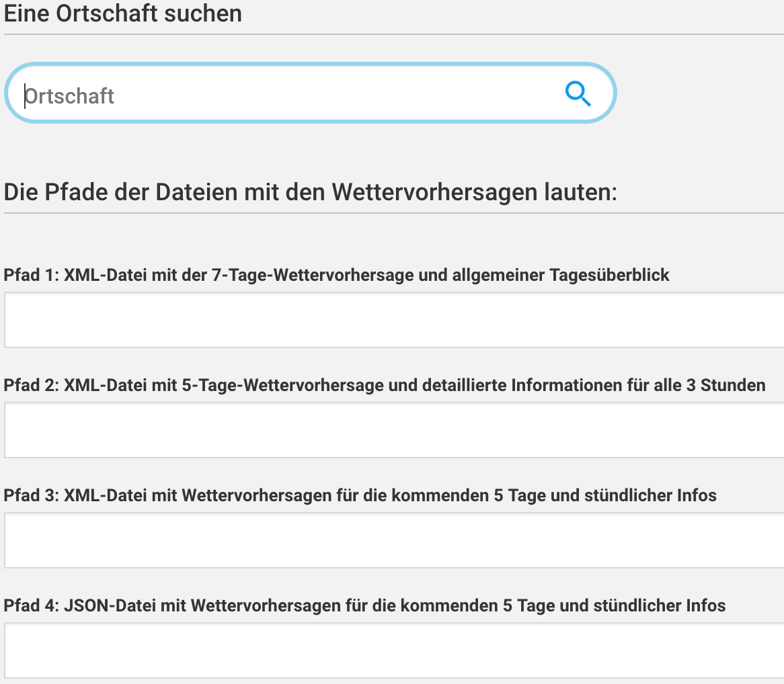Select the Pfad 3 text field
This screenshot has width=784, height=684.
coord(394,540)
